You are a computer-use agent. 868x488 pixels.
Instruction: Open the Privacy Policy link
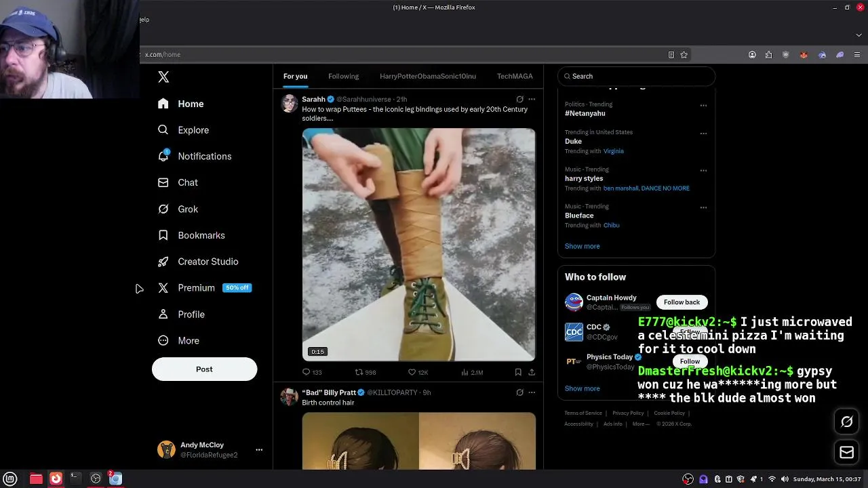(x=628, y=413)
